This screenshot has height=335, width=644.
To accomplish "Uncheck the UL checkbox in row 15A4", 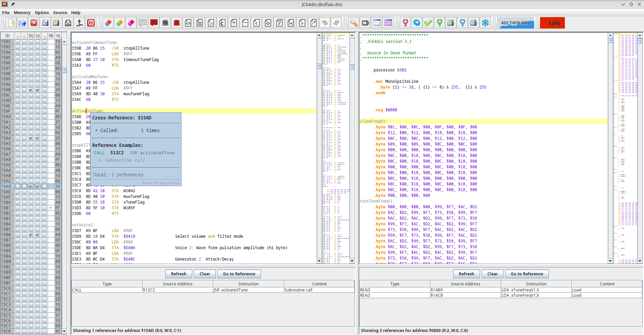I will coord(38,138).
